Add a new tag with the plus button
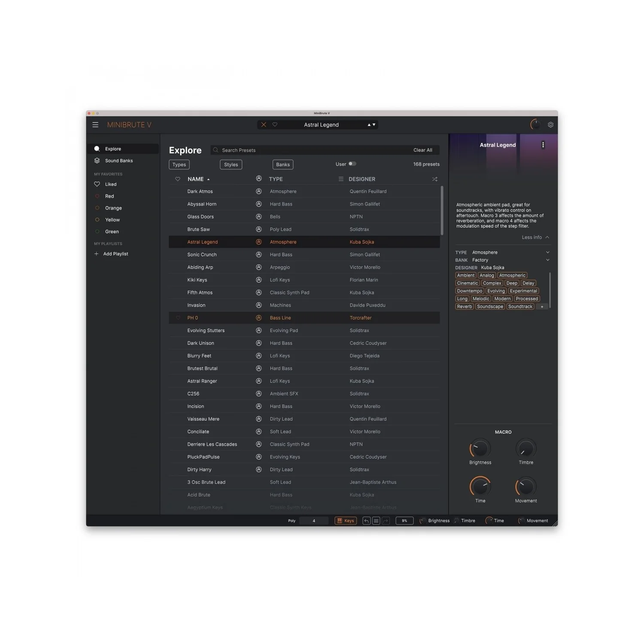This screenshot has width=644, height=644. coord(542,307)
